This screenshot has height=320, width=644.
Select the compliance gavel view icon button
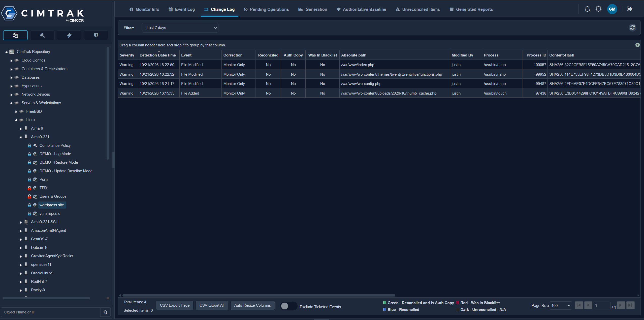pos(42,35)
